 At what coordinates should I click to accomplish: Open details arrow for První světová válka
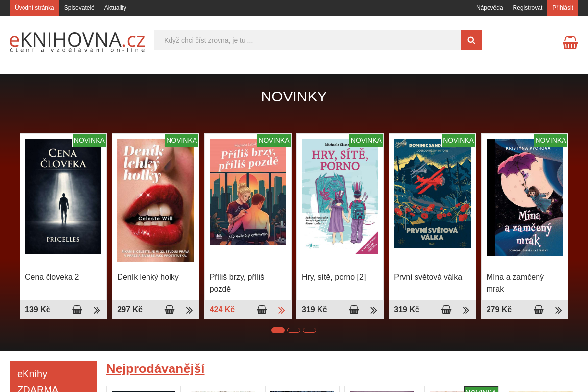point(466,310)
